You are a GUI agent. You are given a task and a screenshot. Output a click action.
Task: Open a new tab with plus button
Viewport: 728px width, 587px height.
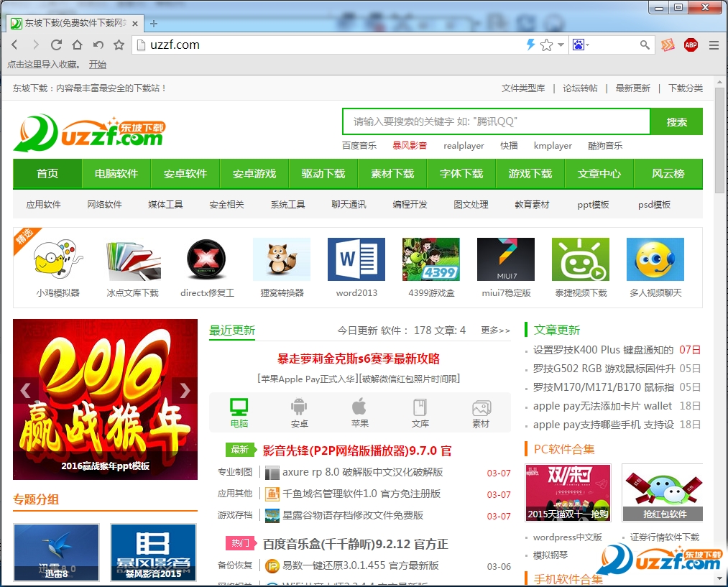tap(154, 23)
